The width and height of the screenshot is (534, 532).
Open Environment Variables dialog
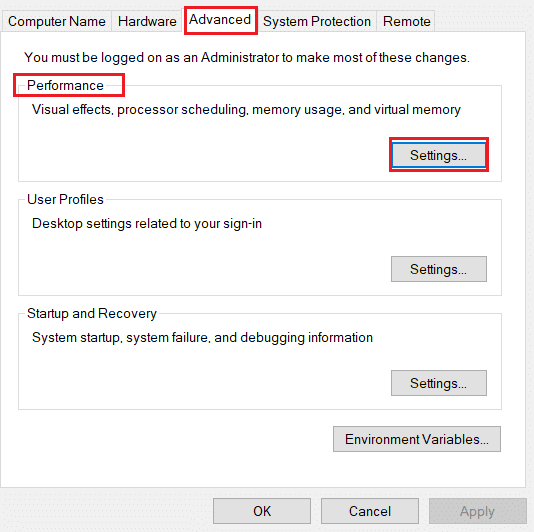point(417,439)
